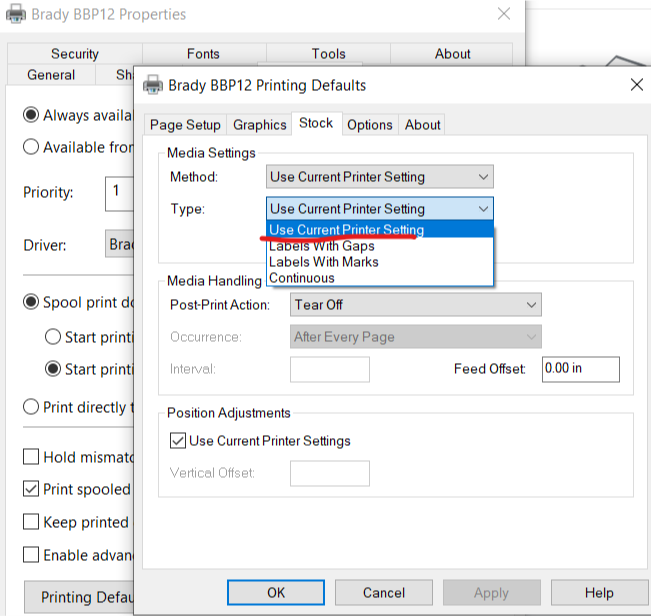Switch to the Options tab
651x616 pixels.
(x=369, y=125)
